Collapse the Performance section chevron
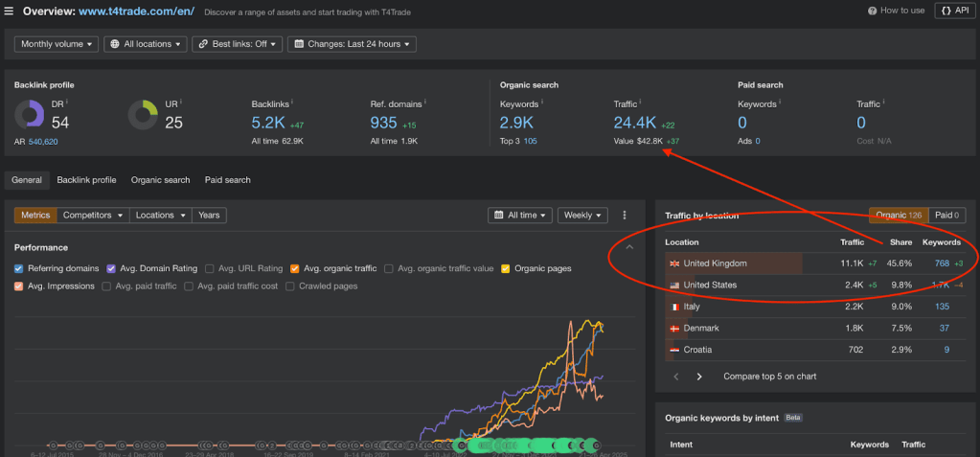The height and width of the screenshot is (457, 980). [629, 247]
